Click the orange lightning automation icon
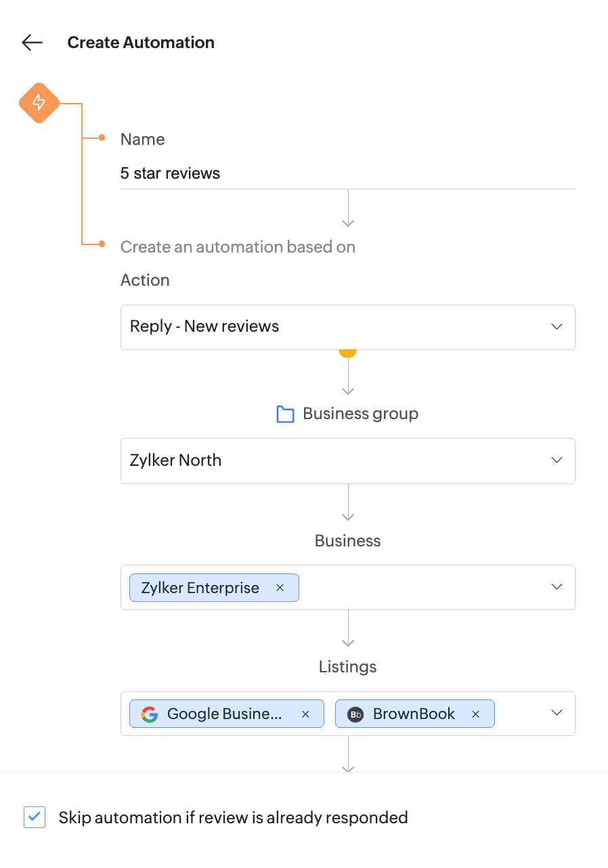This screenshot has width=608, height=868. point(39,103)
